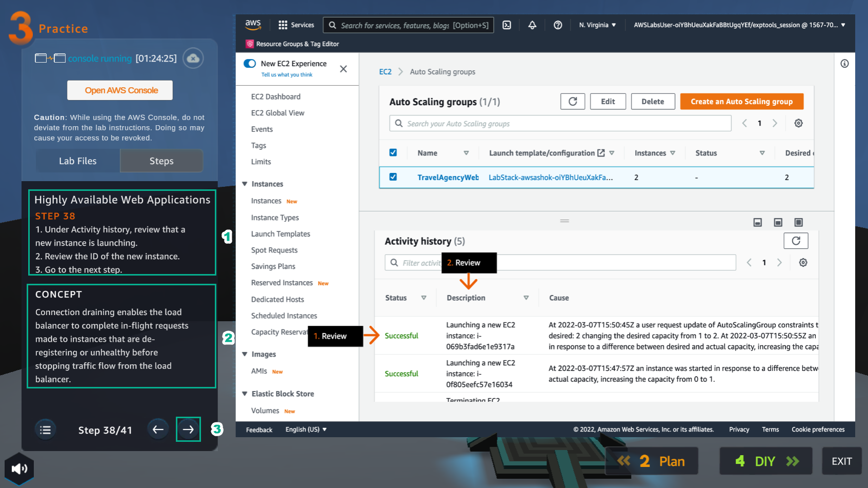Image resolution: width=868 pixels, height=488 pixels.
Task: Focus the Search your Auto Scaling groups field
Action: tap(560, 124)
